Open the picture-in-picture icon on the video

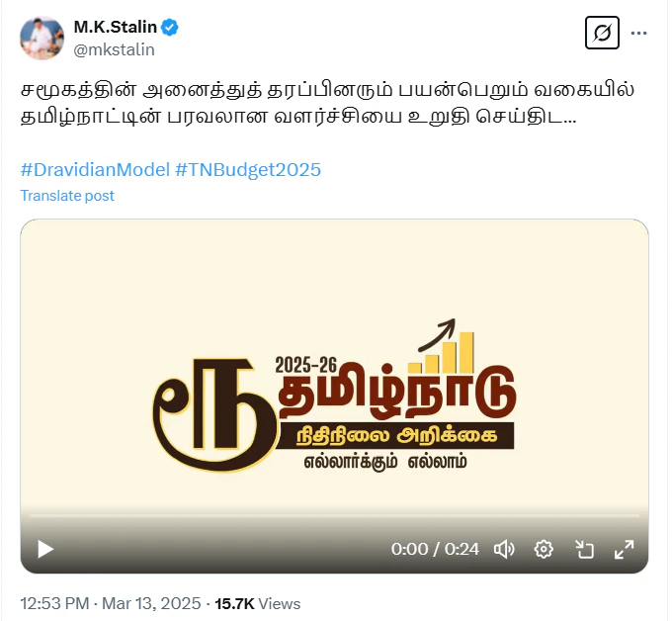(584, 549)
